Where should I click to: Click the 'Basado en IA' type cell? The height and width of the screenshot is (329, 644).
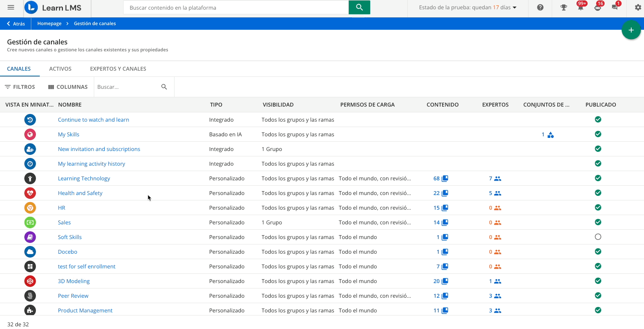[x=225, y=134]
